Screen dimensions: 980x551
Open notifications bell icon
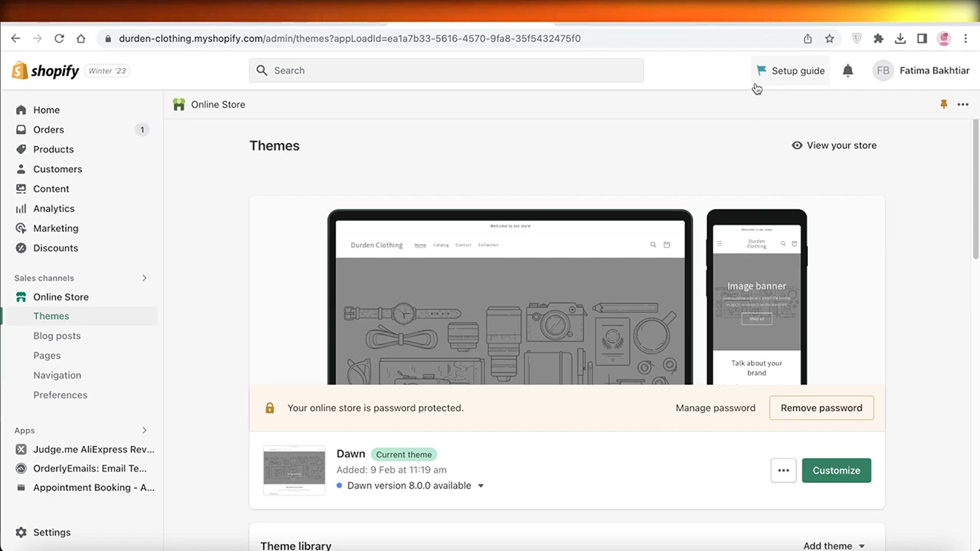point(848,70)
